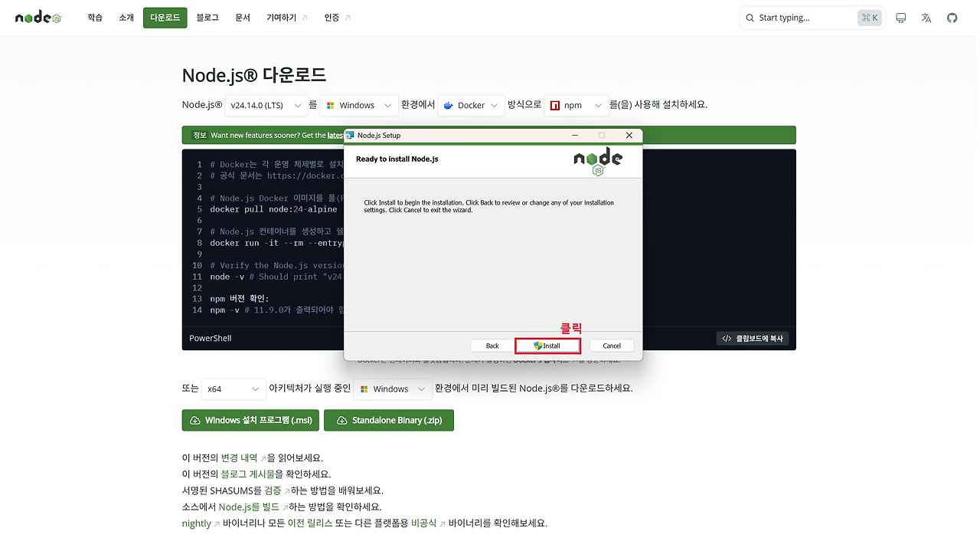The width and height of the screenshot is (980, 541).
Task: Open the language switcher icon
Action: (x=926, y=18)
